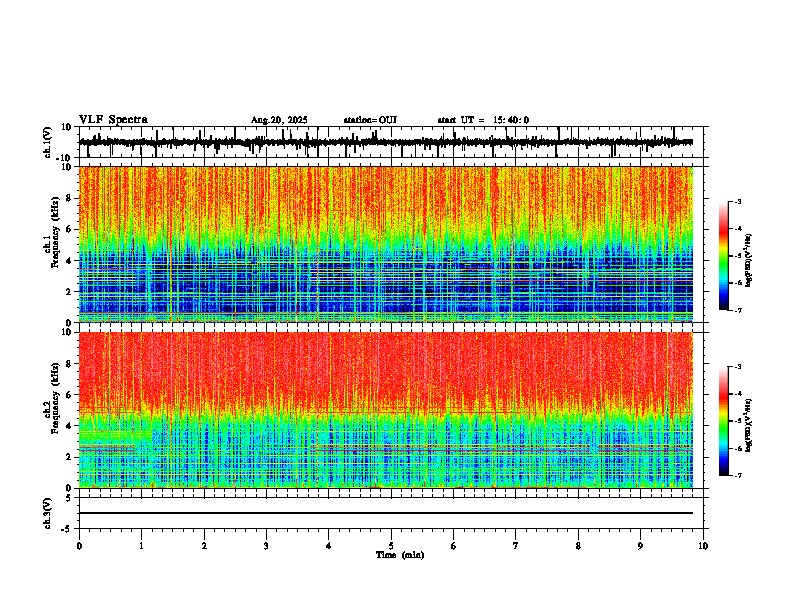Image resolution: width=792 pixels, height=612 pixels.
Task: Click the "-7" label on ch.1 color scale
Action: pos(738,310)
